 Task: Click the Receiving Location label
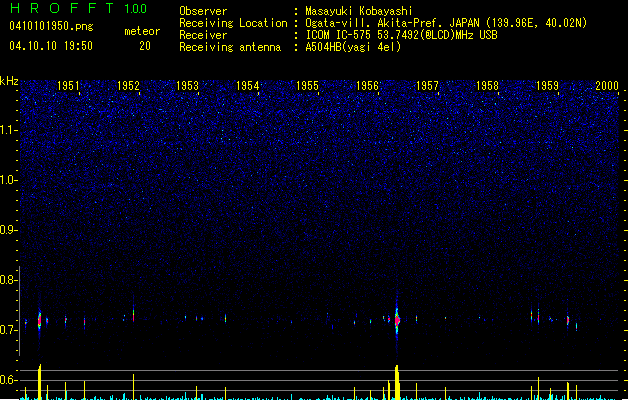pos(233,23)
